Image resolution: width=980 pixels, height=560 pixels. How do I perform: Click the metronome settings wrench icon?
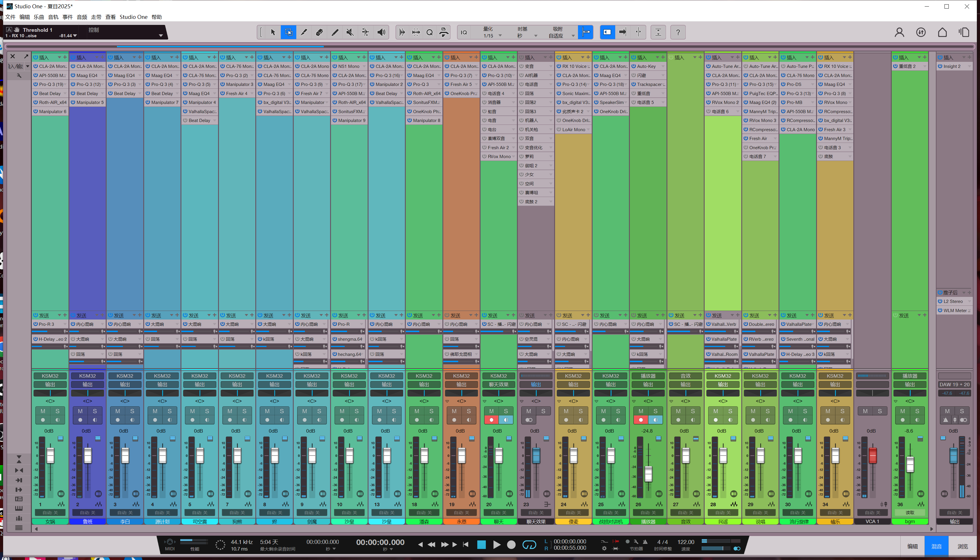tap(636, 542)
